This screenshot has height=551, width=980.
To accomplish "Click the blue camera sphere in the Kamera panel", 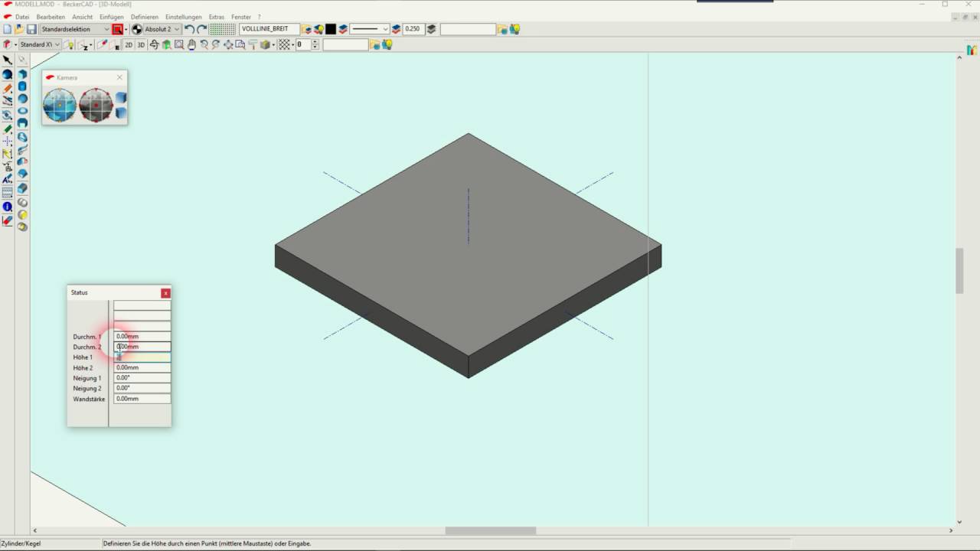I will (60, 105).
